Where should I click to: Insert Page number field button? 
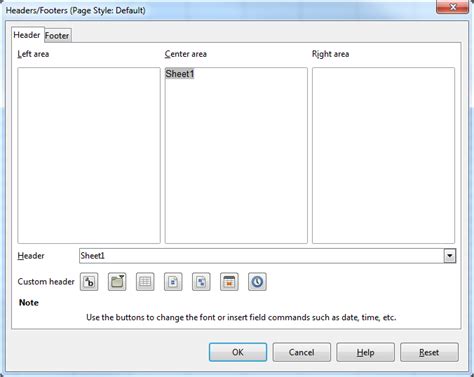click(x=173, y=282)
